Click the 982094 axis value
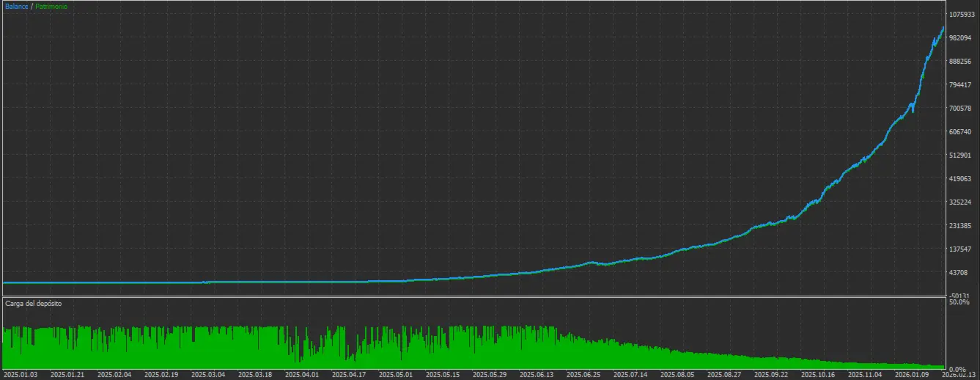This screenshot has width=980, height=380. click(961, 38)
